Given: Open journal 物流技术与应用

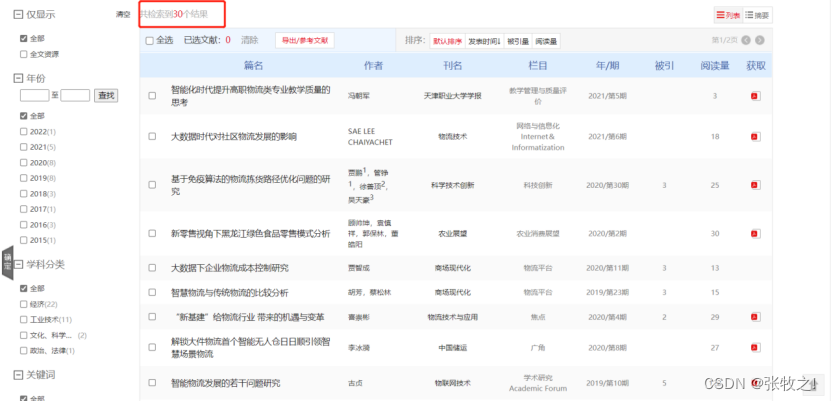Looking at the screenshot, I should (453, 317).
